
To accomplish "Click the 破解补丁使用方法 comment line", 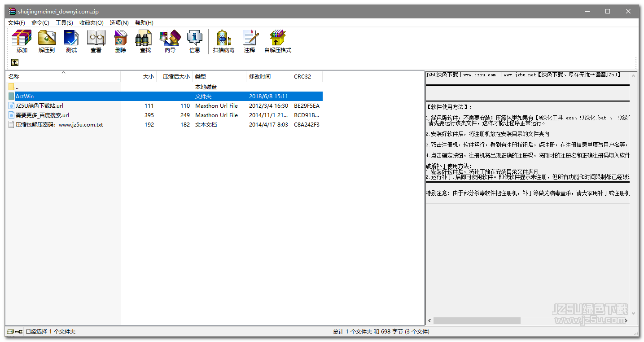I will (x=449, y=167).
